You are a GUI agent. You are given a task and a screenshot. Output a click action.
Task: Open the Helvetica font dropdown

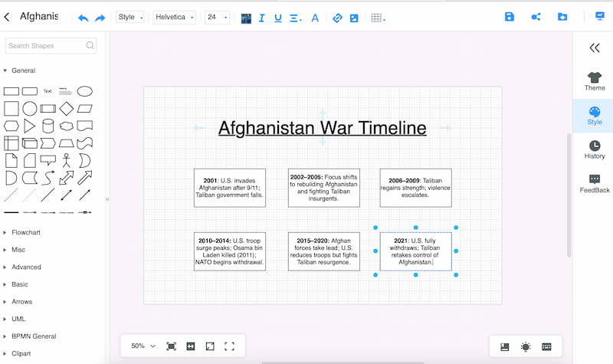click(175, 17)
